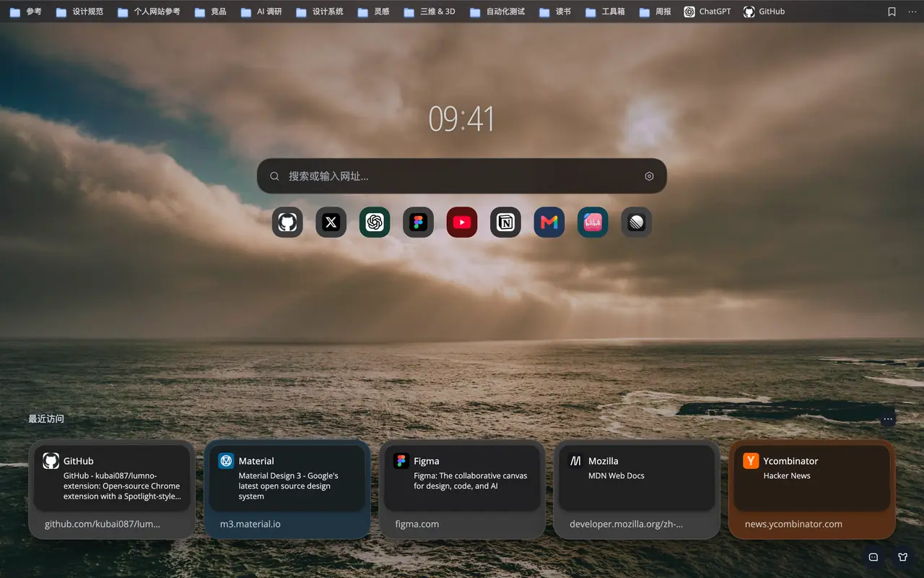This screenshot has height=578, width=924.
Task: Open the bookmarks bar overflow menu
Action: pos(912,12)
